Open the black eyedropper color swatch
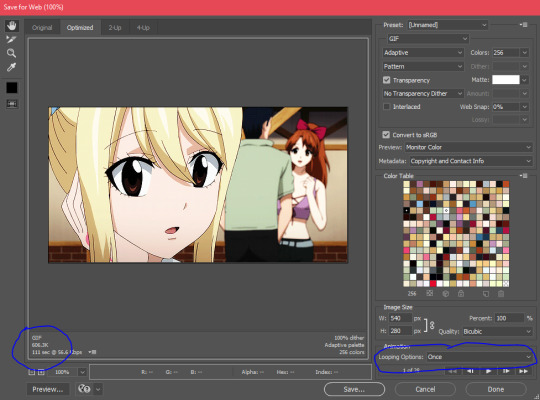Screen dimensions: 540x400 click(x=12, y=88)
